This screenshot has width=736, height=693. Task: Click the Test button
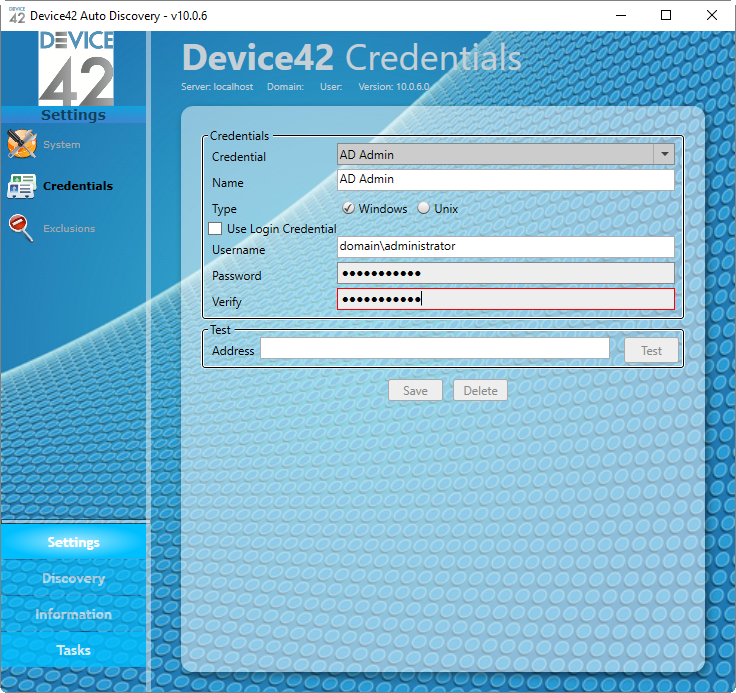coord(651,350)
